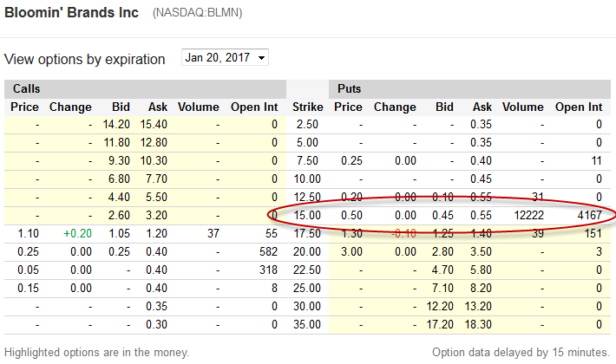616x364 pixels.
Task: Click the put bid 12.20
Action: point(440,306)
